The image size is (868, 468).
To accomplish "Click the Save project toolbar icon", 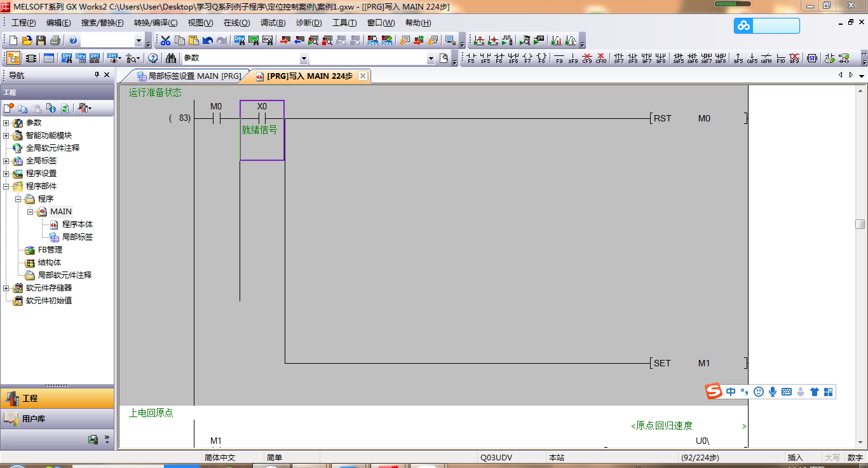I will 41,41.
